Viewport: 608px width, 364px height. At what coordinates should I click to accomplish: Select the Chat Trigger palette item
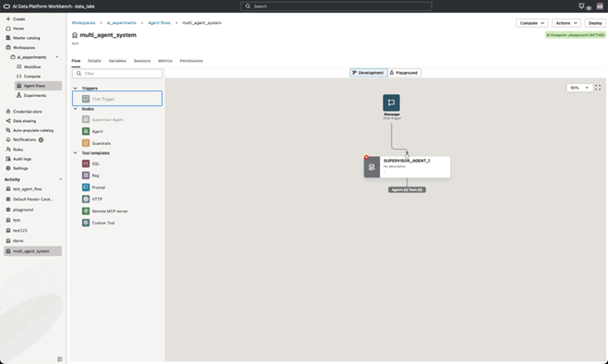click(117, 99)
